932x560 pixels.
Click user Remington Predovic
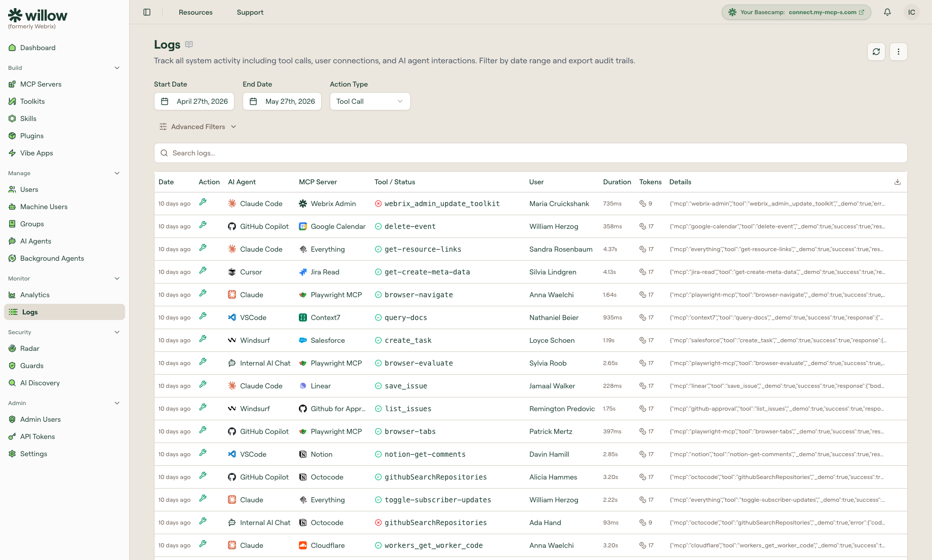click(x=562, y=409)
